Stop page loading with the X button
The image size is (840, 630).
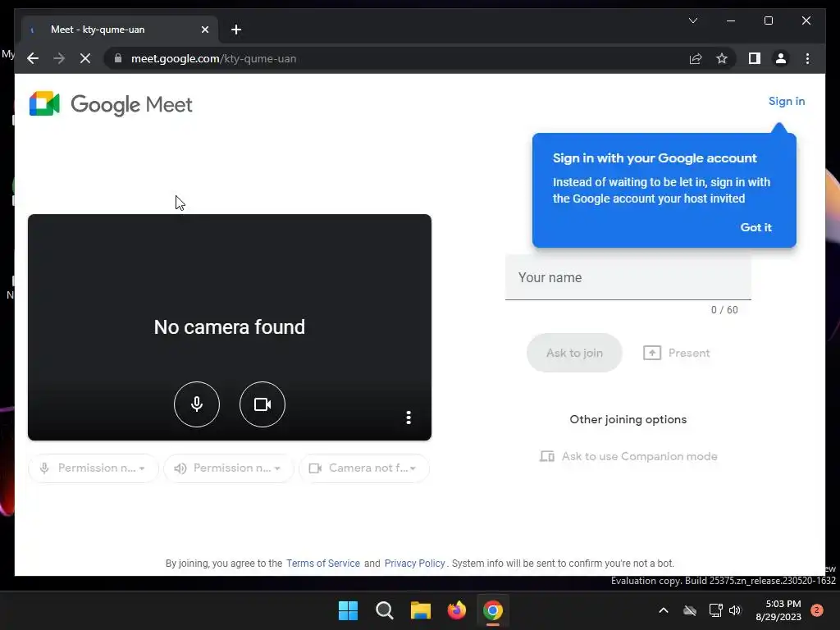(85, 58)
